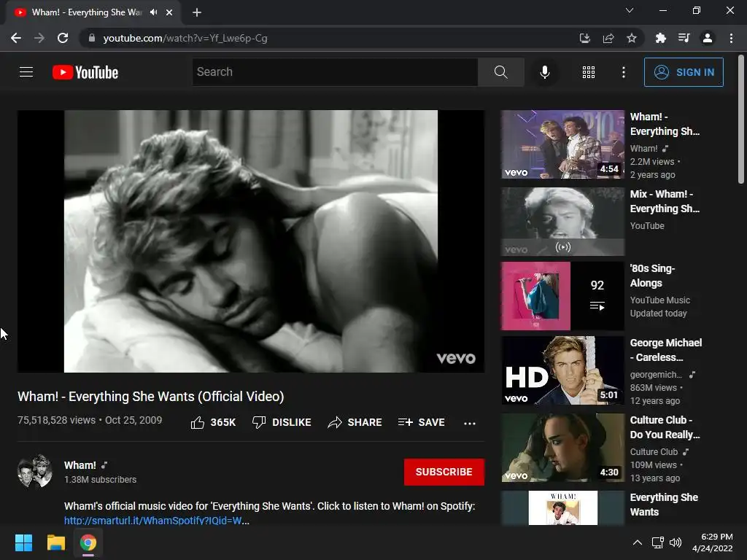The width and height of the screenshot is (747, 560).
Task: Click the video player to pause
Action: [x=251, y=241]
